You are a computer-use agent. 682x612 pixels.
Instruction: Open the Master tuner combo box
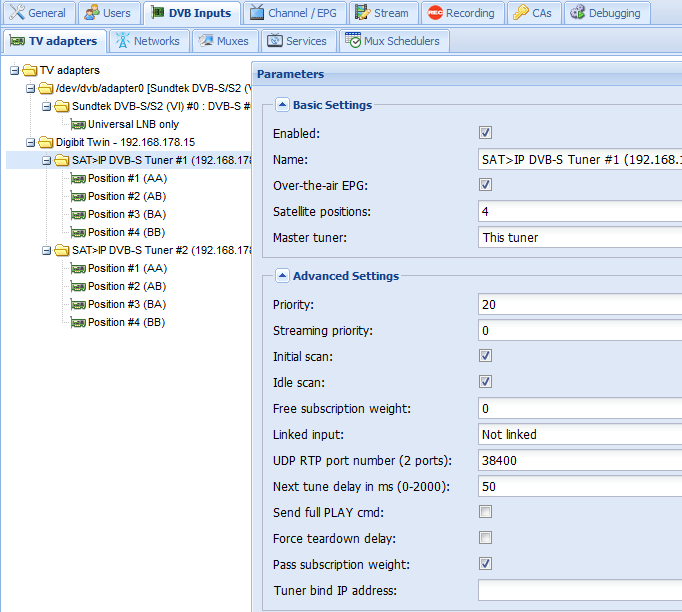tap(580, 237)
